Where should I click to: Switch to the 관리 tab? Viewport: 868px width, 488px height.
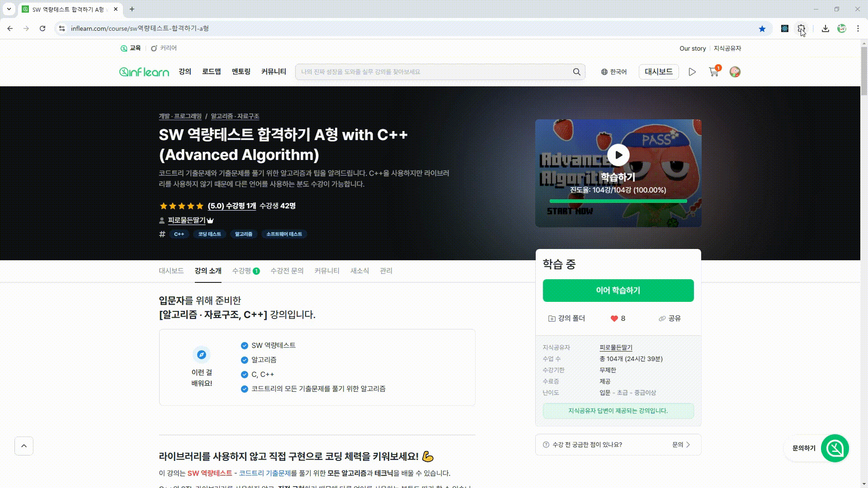click(386, 271)
